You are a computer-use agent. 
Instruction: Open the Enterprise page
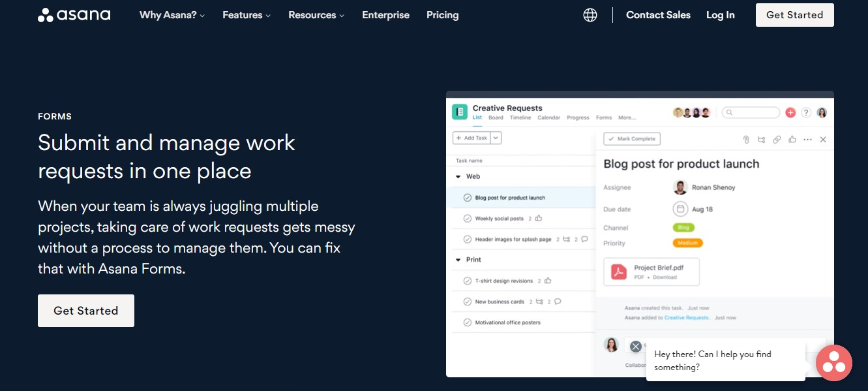386,15
